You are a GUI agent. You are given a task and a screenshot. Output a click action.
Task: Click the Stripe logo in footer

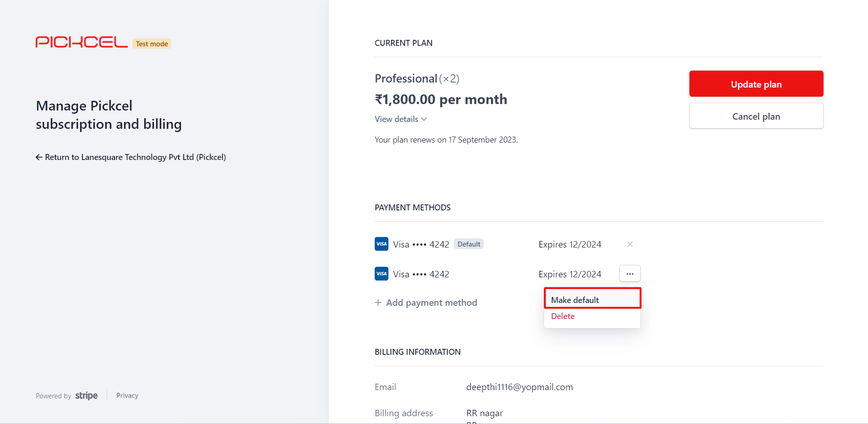[x=86, y=396]
